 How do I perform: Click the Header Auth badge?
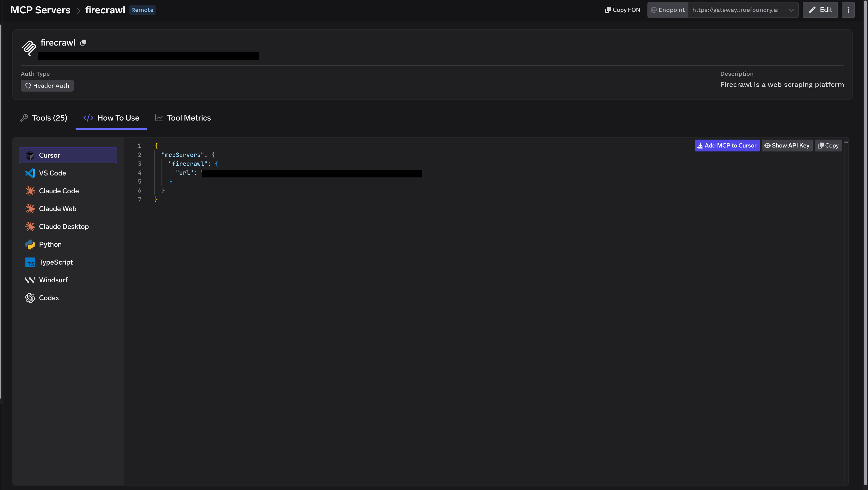point(47,86)
